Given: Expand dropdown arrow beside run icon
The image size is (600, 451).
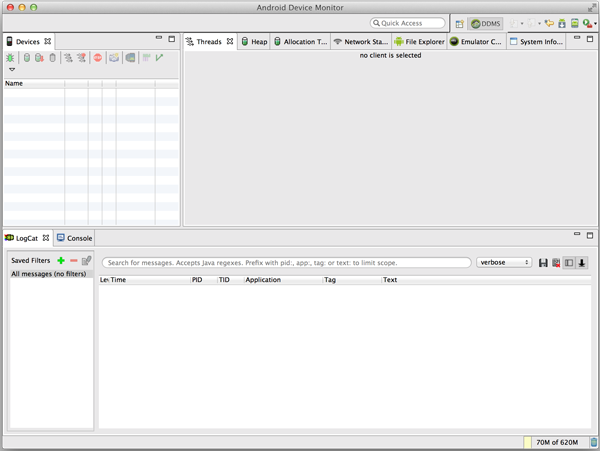Looking at the screenshot, I should click(x=595, y=24).
